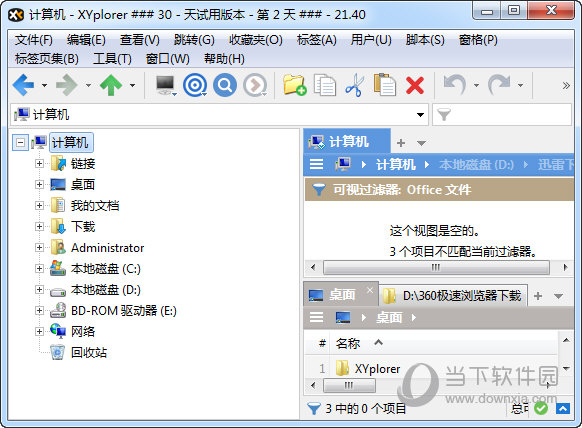Open hamburger menu in 桌面 breadcrumb bar
This screenshot has width=582, height=428.
316,317
